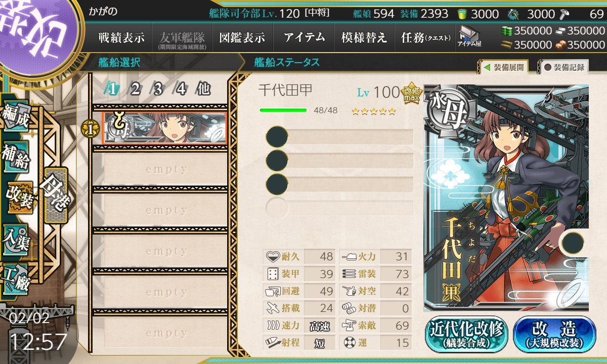The height and width of the screenshot is (364, 607).
Task: Switch to fleet tab 4
Action: (181, 89)
